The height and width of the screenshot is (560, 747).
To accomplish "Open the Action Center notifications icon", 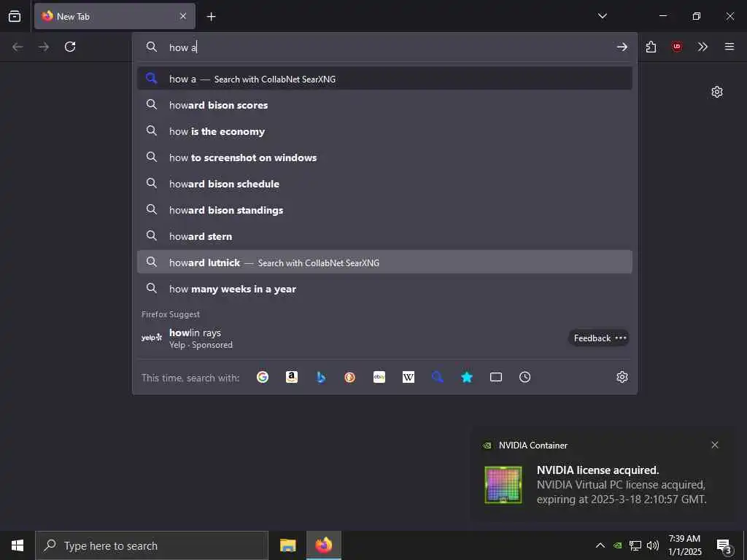I will [724, 545].
